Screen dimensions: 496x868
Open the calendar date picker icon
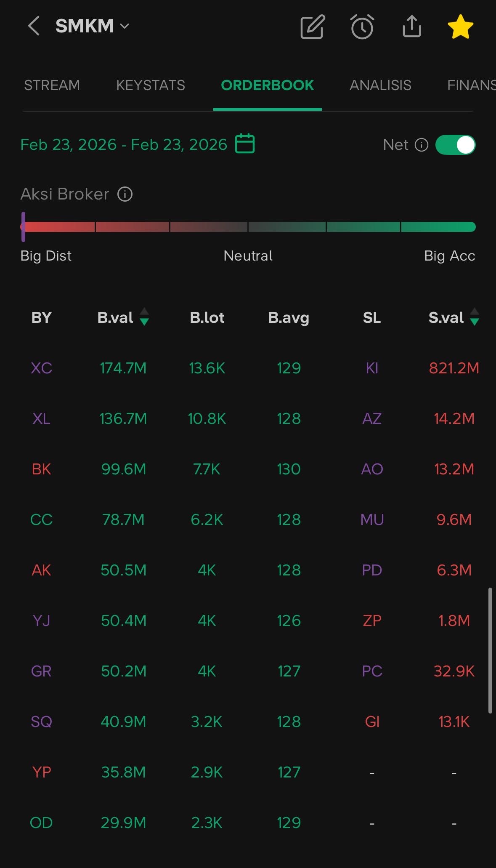click(x=245, y=144)
